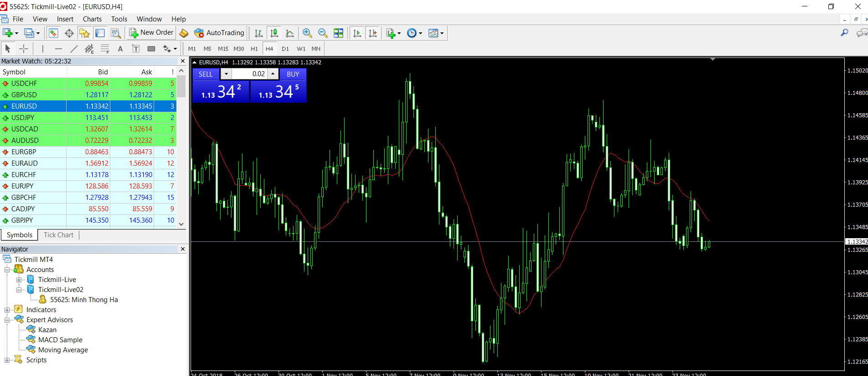Viewport: 868px width, 376px height.
Task: Click the New Order button
Action: pos(151,33)
